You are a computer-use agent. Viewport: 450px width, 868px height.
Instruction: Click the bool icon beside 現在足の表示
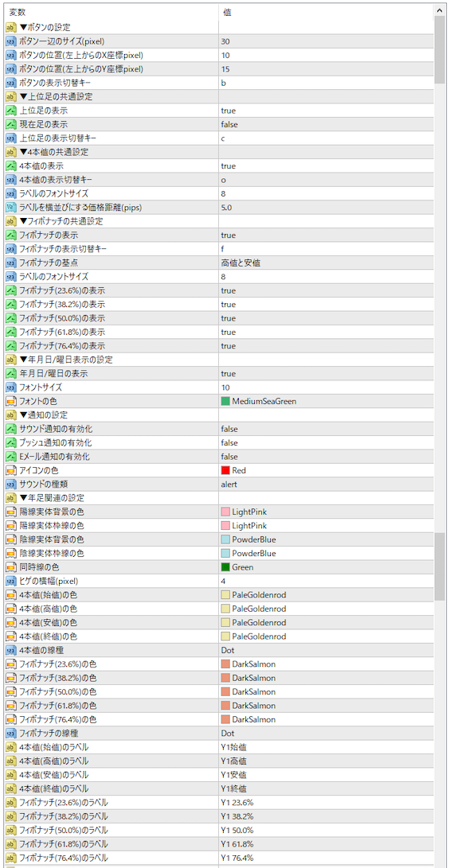pos(11,125)
